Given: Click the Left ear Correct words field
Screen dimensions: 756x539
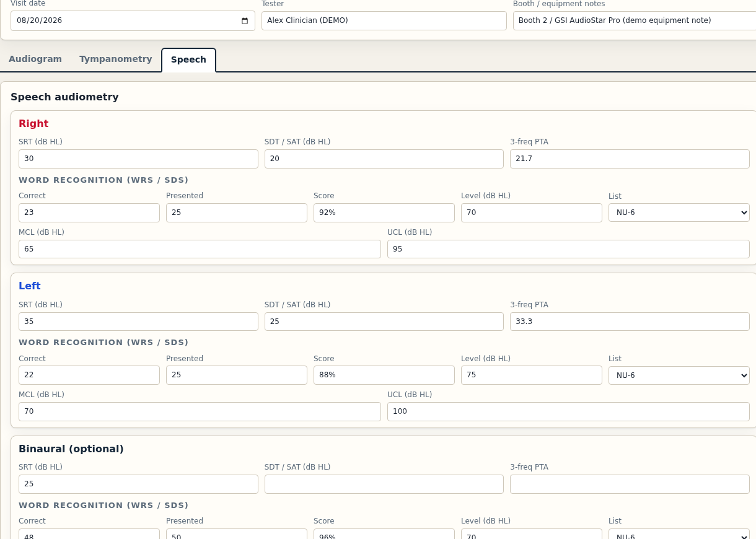Looking at the screenshot, I should pyautogui.click(x=89, y=375).
